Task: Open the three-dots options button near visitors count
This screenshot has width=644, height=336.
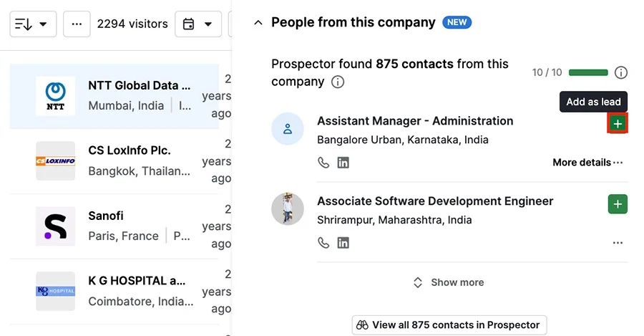Action: (x=77, y=24)
